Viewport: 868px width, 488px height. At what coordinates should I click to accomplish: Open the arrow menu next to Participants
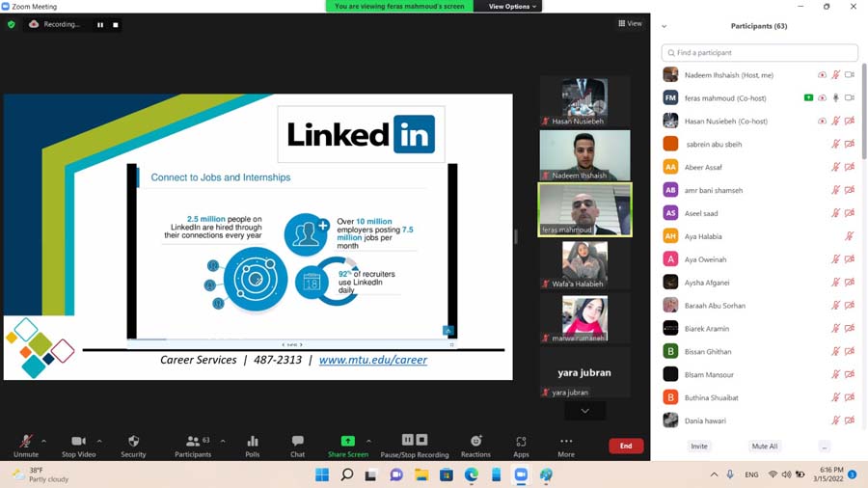click(223, 441)
